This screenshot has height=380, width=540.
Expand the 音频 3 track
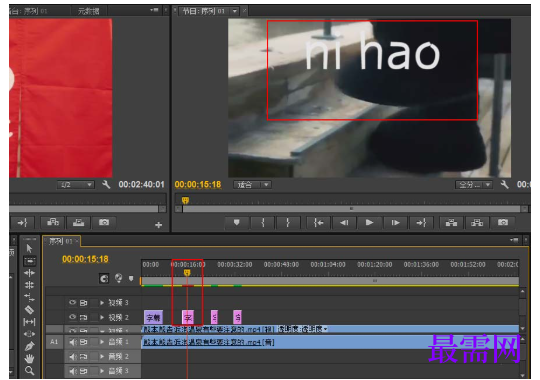click(102, 371)
